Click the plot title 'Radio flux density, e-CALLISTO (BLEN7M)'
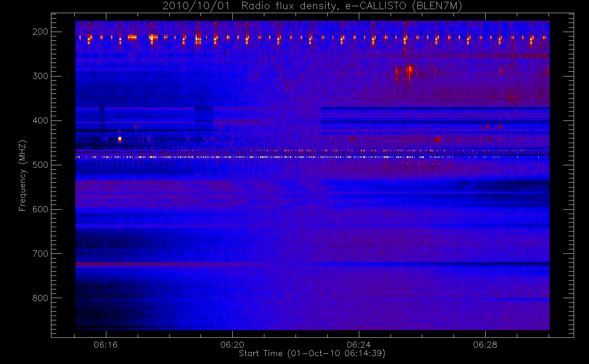 [x=352, y=6]
